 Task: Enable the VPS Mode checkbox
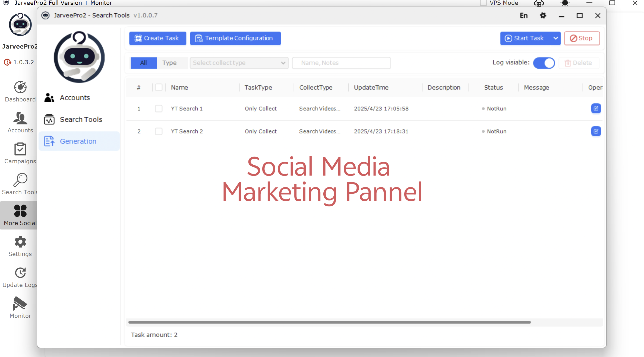pyautogui.click(x=483, y=3)
